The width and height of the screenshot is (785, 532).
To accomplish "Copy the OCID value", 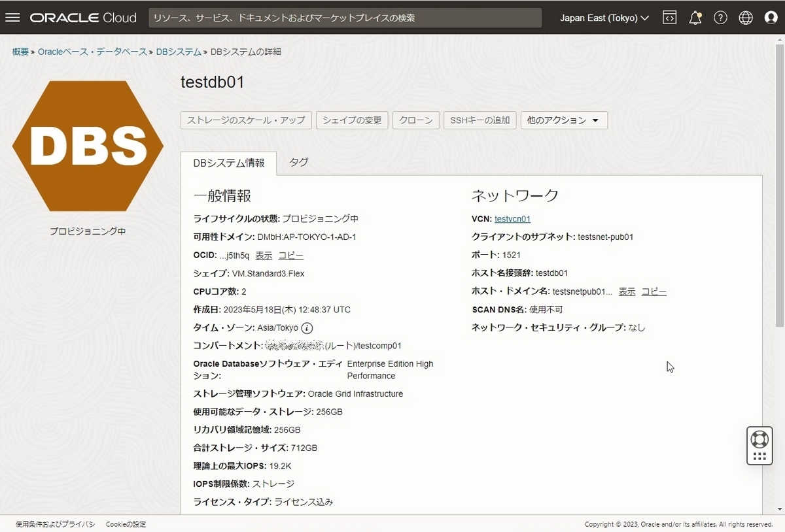I will (290, 255).
